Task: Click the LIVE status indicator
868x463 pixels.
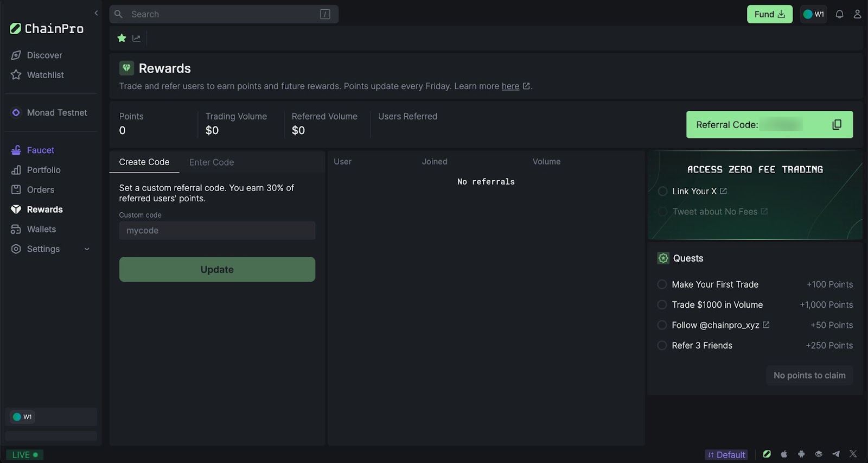Action: [25, 455]
